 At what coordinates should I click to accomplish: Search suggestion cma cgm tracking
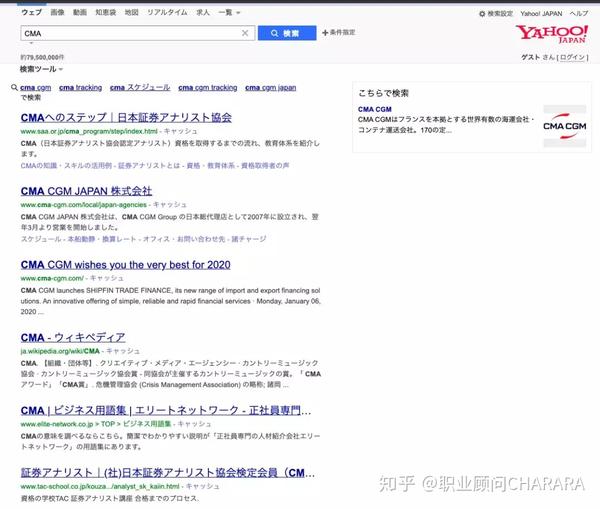click(207, 88)
